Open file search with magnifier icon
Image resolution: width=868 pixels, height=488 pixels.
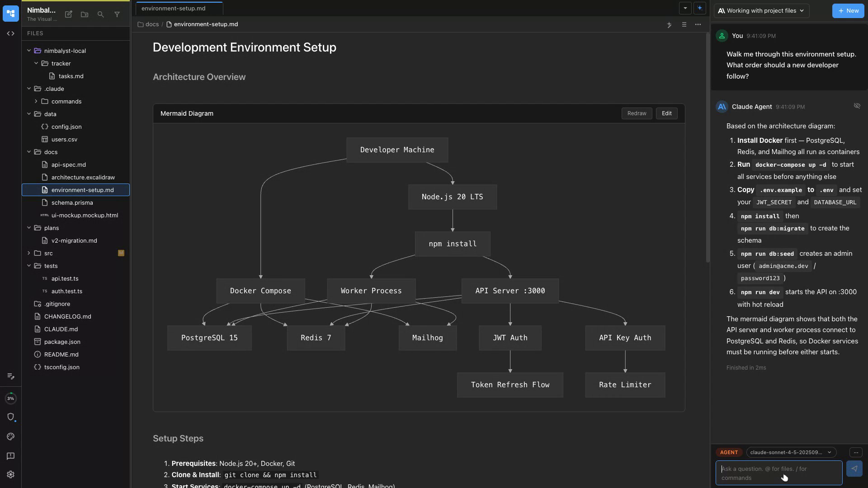101,14
